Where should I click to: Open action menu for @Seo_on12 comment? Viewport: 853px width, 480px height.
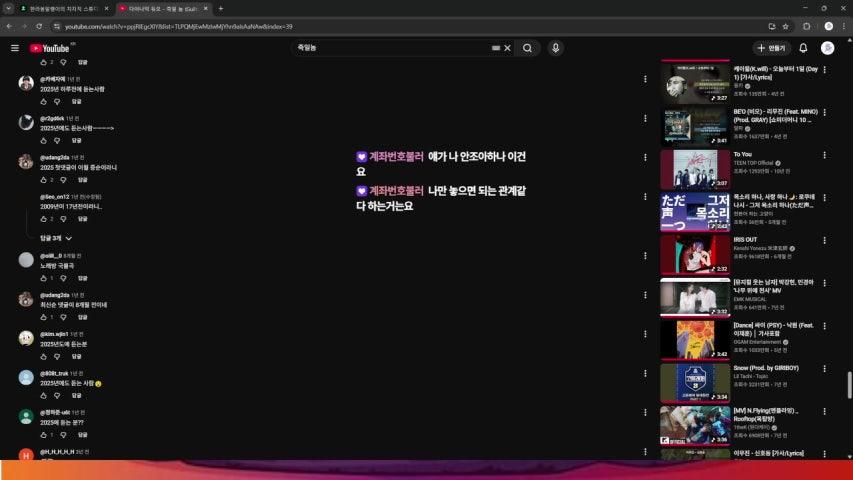pyautogui.click(x=645, y=196)
